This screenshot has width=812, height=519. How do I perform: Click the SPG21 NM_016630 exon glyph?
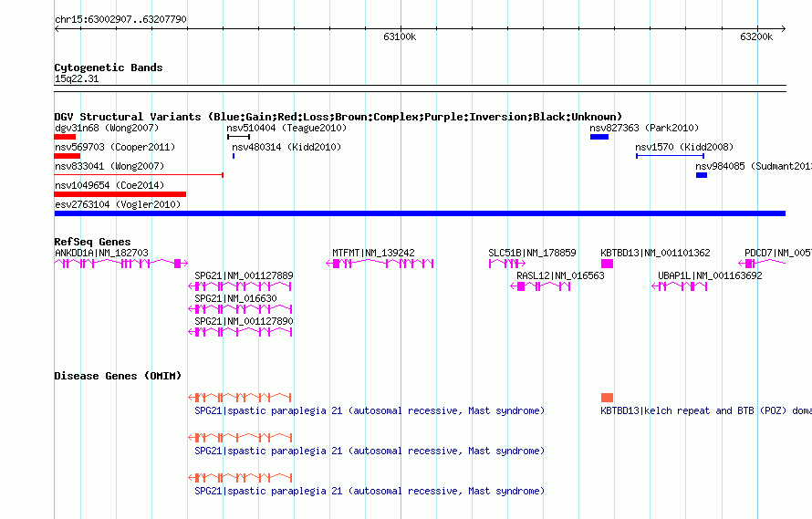(240, 309)
